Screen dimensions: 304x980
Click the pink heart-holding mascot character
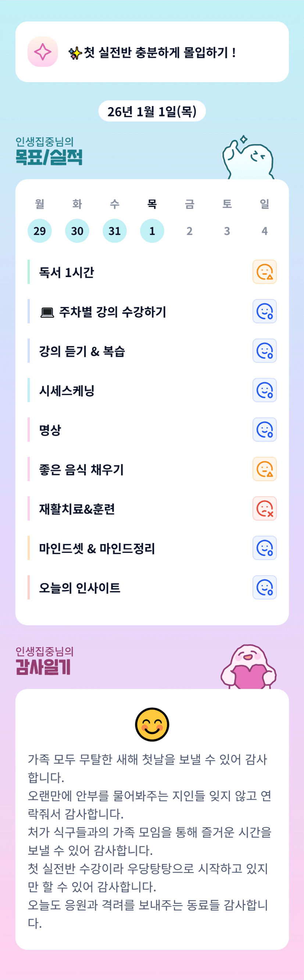[x=248, y=668]
